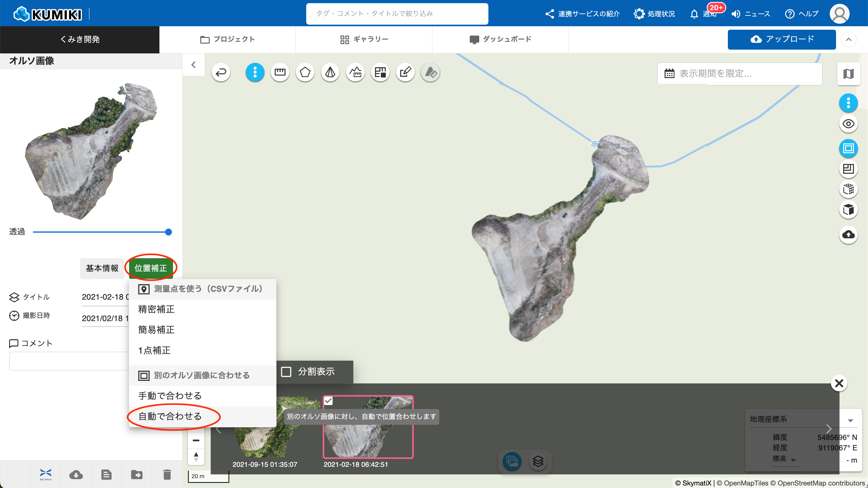
Task: Toggle the eye visibility button
Action: point(848,124)
